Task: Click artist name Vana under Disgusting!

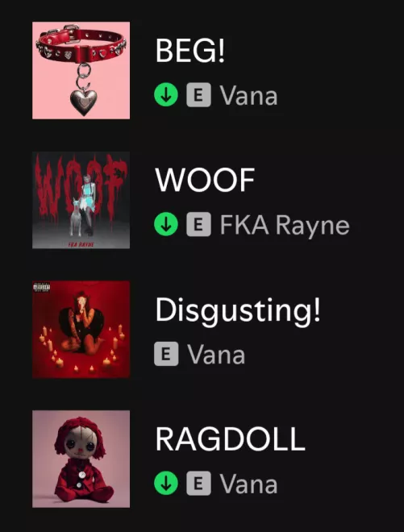Action: click(x=216, y=355)
